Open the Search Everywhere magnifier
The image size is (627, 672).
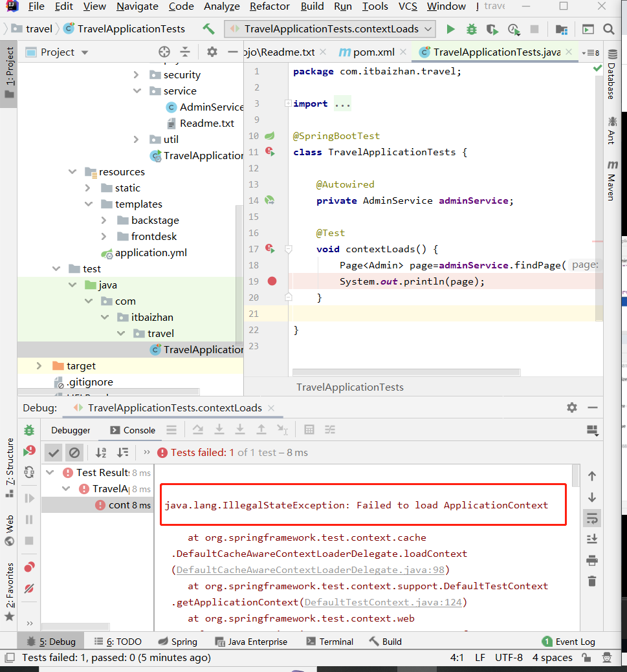tap(608, 29)
